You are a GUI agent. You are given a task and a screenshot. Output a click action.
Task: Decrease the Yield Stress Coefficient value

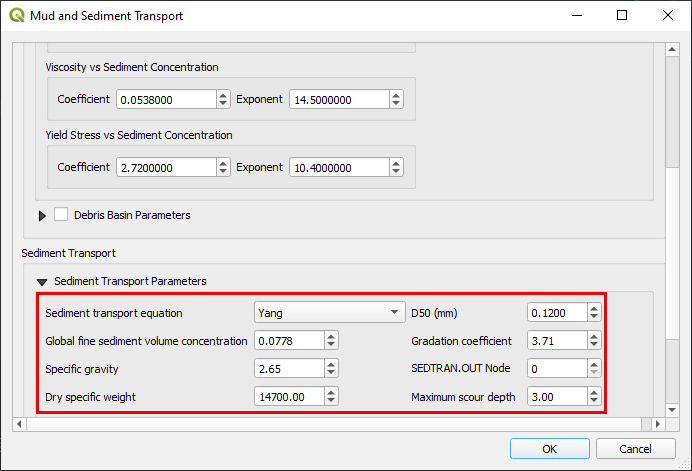pos(222,172)
